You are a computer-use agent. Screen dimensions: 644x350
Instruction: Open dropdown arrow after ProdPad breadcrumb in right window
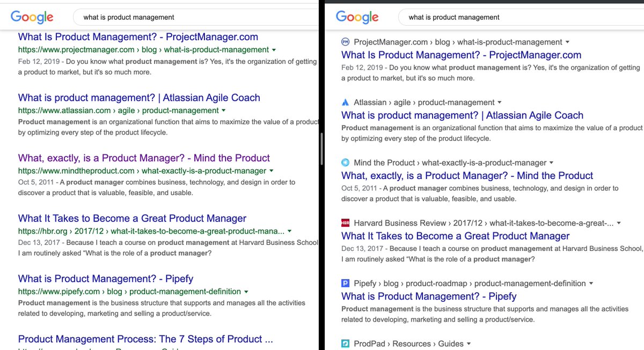(469, 344)
